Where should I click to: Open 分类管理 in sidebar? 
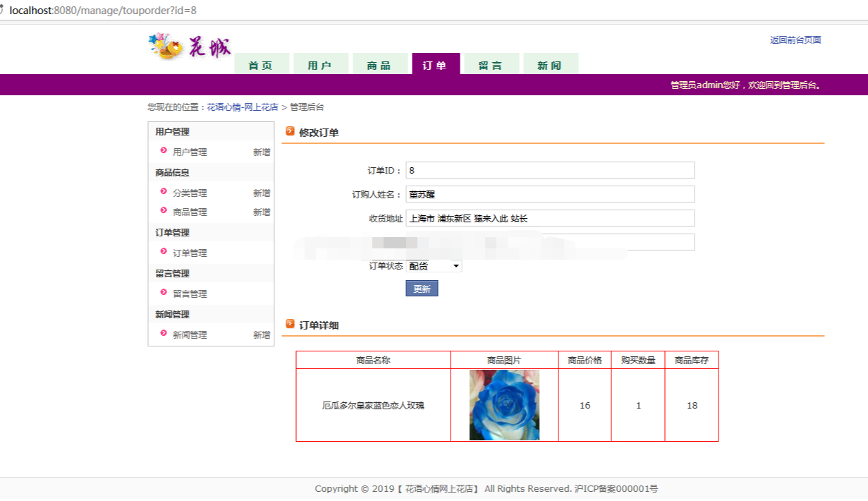(190, 193)
